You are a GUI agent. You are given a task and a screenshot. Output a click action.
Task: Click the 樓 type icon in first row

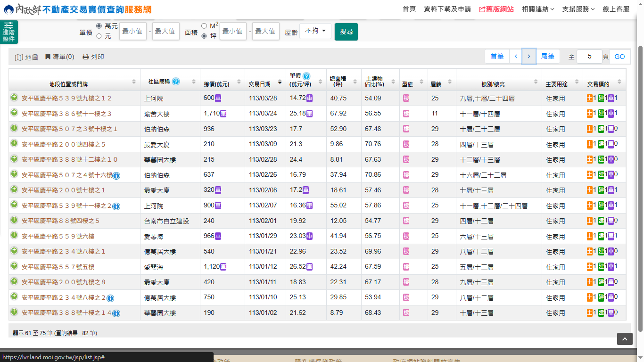[406, 98]
